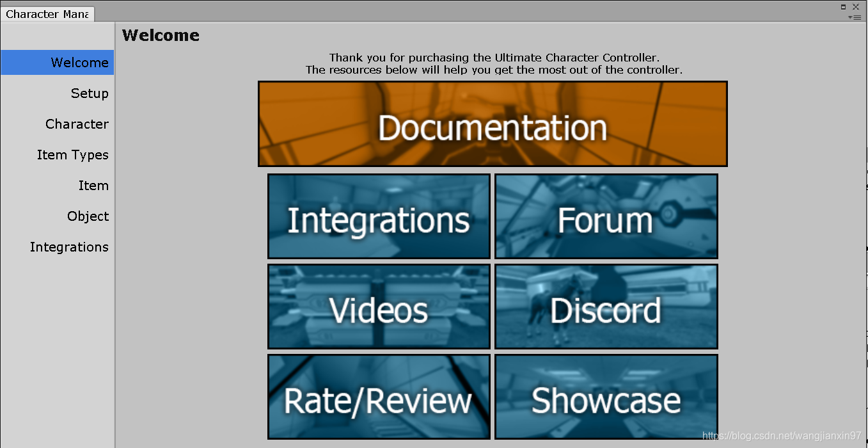Join via the Discord tile

tap(606, 307)
